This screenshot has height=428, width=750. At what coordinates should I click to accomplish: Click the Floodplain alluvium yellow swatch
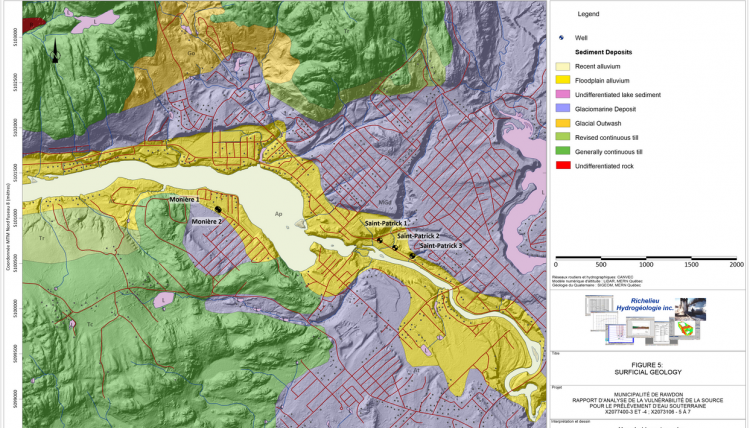tap(562, 80)
